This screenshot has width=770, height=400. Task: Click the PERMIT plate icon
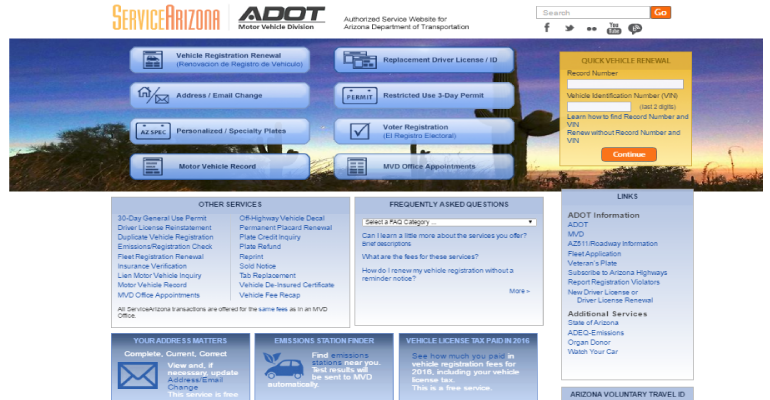pyautogui.click(x=358, y=96)
